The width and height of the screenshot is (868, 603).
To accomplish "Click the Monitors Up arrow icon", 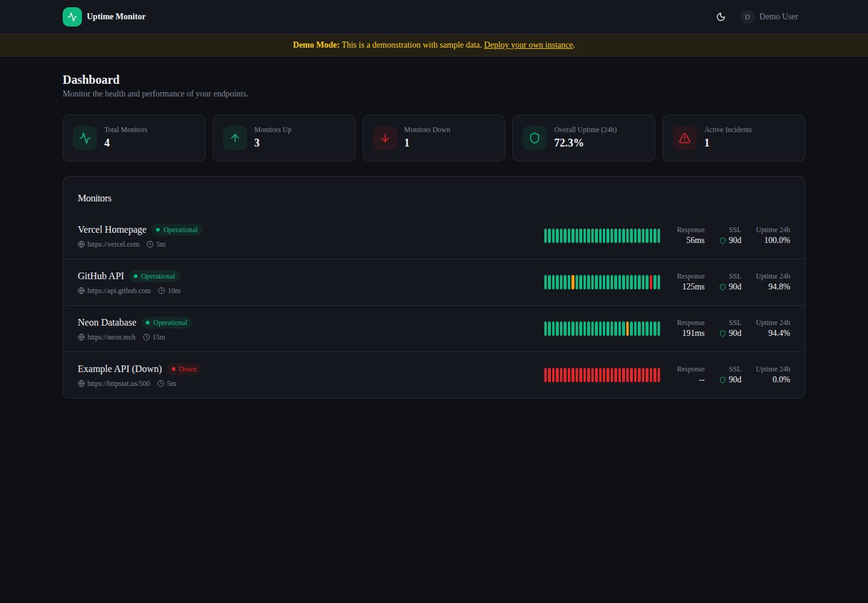I will point(235,138).
